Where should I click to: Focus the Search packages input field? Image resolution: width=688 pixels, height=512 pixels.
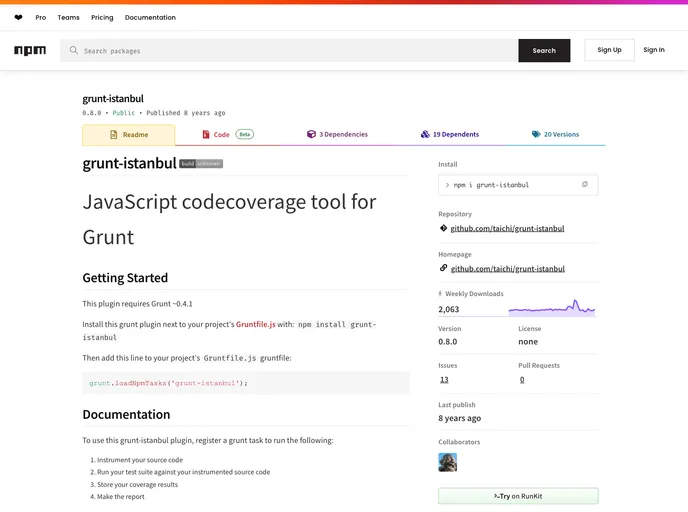coord(289,50)
